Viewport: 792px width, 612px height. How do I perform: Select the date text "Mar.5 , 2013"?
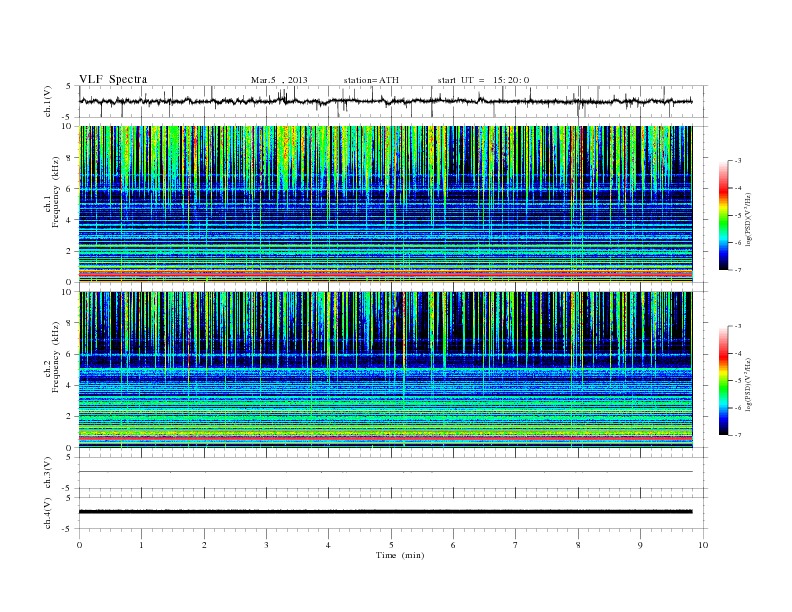coord(279,80)
